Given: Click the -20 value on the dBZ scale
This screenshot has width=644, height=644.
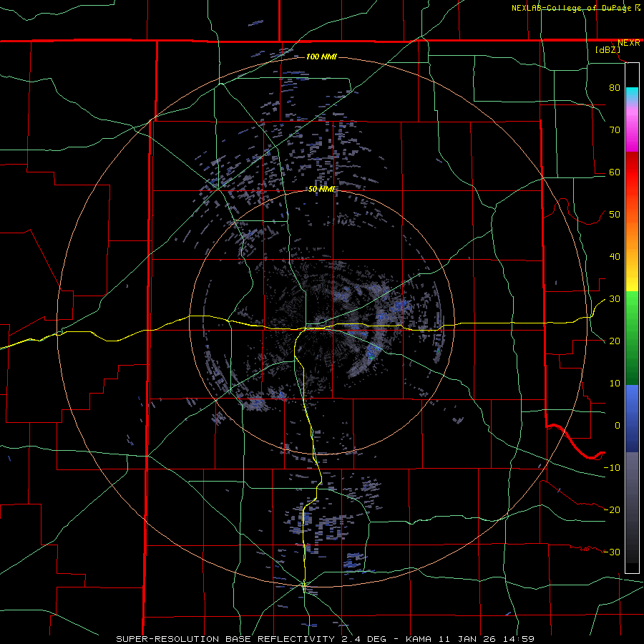Looking at the screenshot, I should click(x=612, y=509).
